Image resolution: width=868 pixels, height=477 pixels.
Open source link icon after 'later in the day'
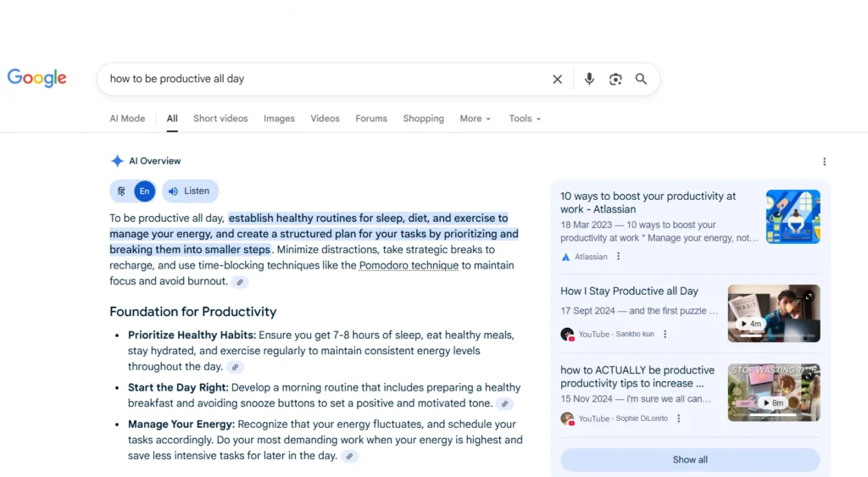(x=349, y=457)
